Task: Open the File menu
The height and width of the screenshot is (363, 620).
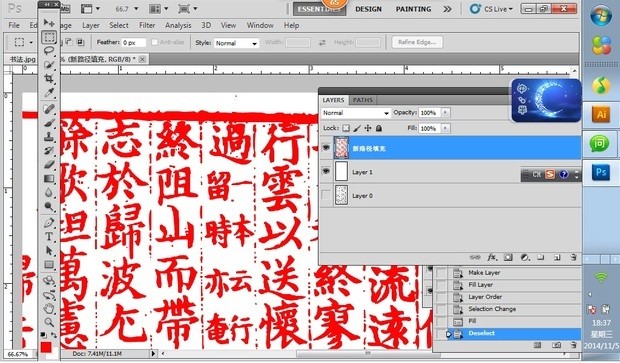Action: 14,25
